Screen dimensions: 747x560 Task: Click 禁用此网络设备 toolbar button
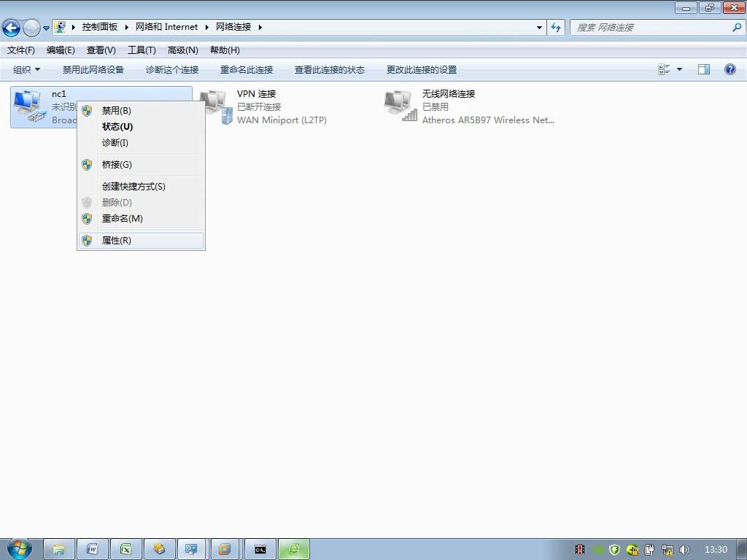click(x=93, y=69)
